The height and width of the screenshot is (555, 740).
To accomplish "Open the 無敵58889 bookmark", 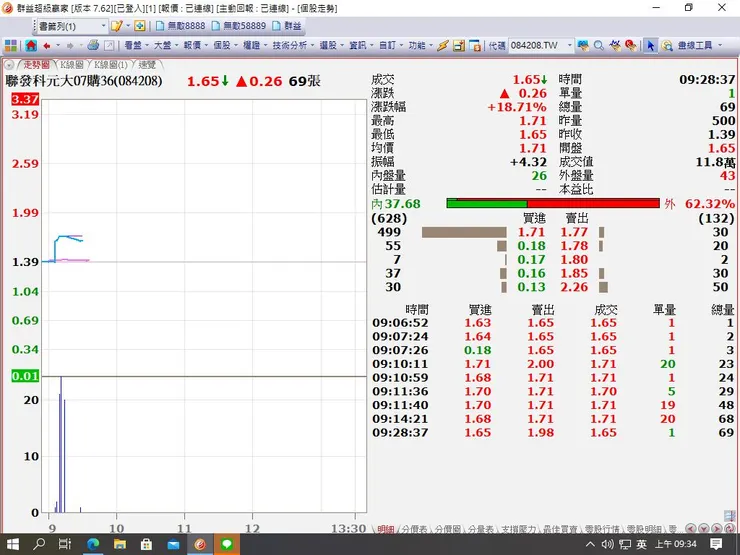I will click(x=239, y=26).
